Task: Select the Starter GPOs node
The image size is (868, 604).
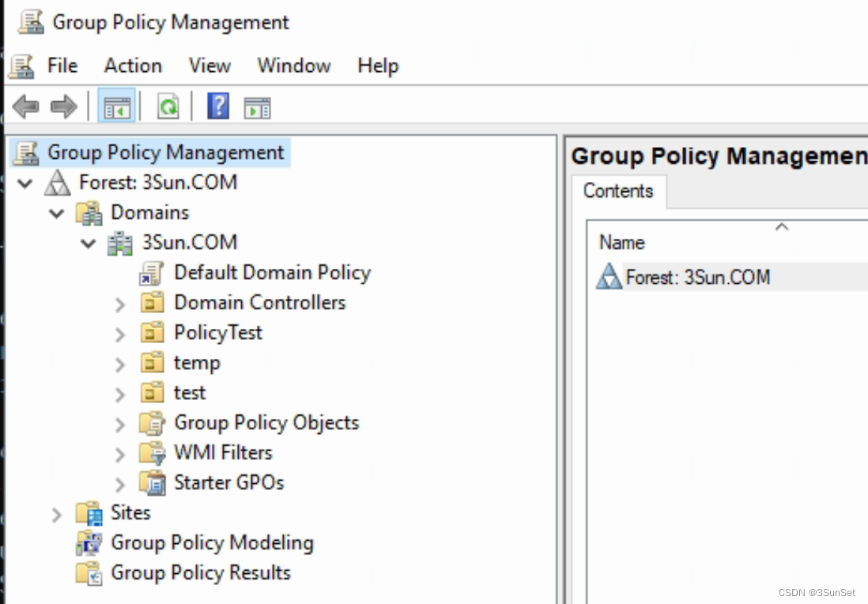Action: (x=229, y=483)
